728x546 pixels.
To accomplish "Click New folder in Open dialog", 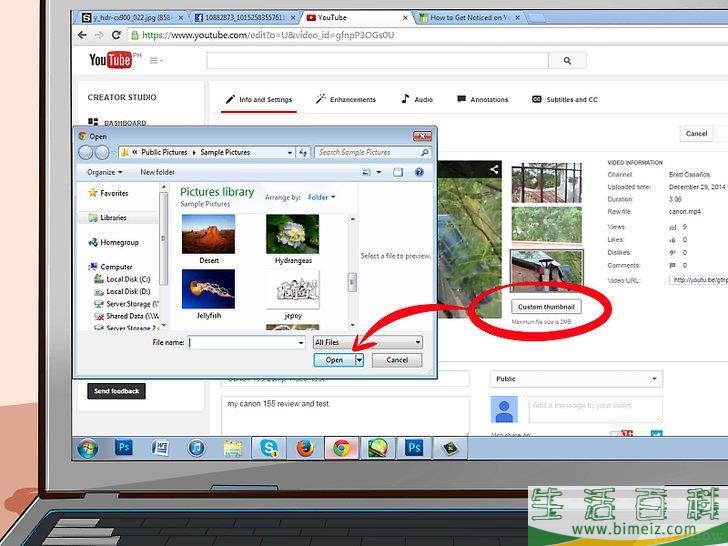I will click(157, 172).
